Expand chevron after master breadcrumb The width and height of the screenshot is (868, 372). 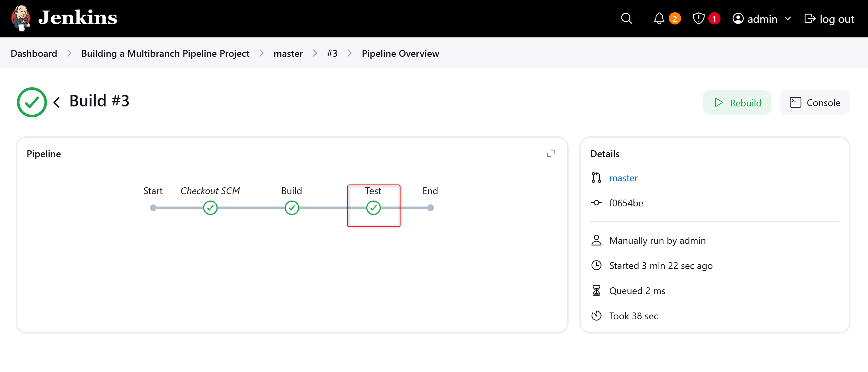tap(315, 53)
